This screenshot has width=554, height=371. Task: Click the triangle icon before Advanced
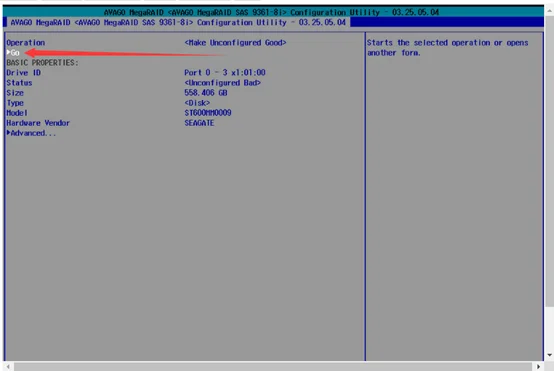[x=8, y=133]
